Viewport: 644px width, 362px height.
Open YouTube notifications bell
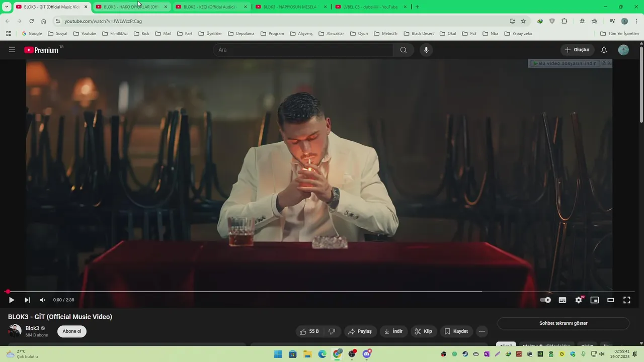[x=604, y=50]
